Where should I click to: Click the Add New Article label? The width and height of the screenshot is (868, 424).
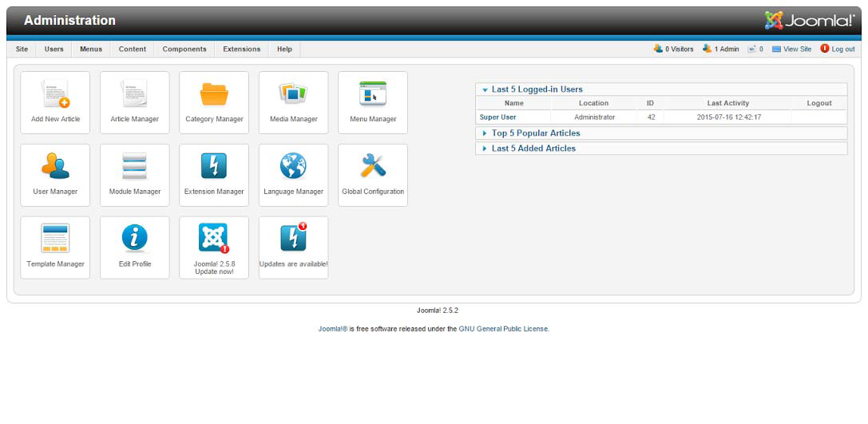pyautogui.click(x=55, y=119)
